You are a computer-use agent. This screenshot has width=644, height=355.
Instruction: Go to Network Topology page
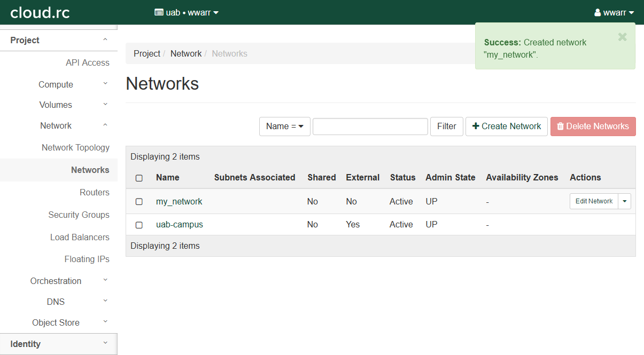pos(75,147)
